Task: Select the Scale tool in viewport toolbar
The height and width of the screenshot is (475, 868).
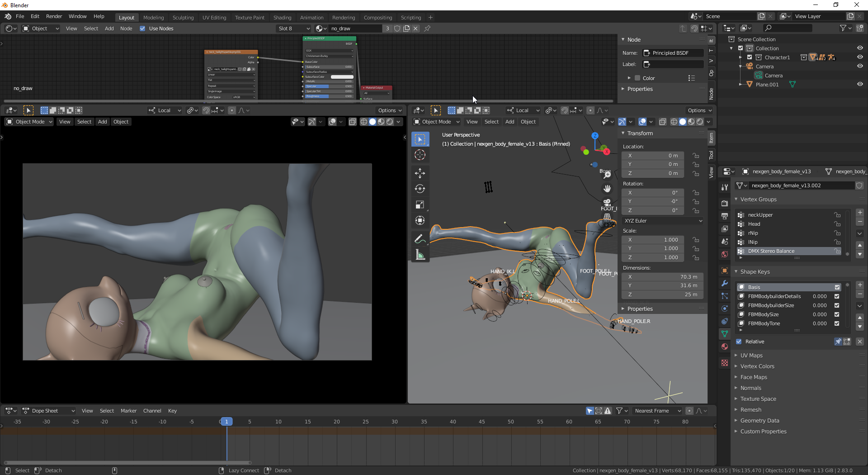Action: (420, 205)
